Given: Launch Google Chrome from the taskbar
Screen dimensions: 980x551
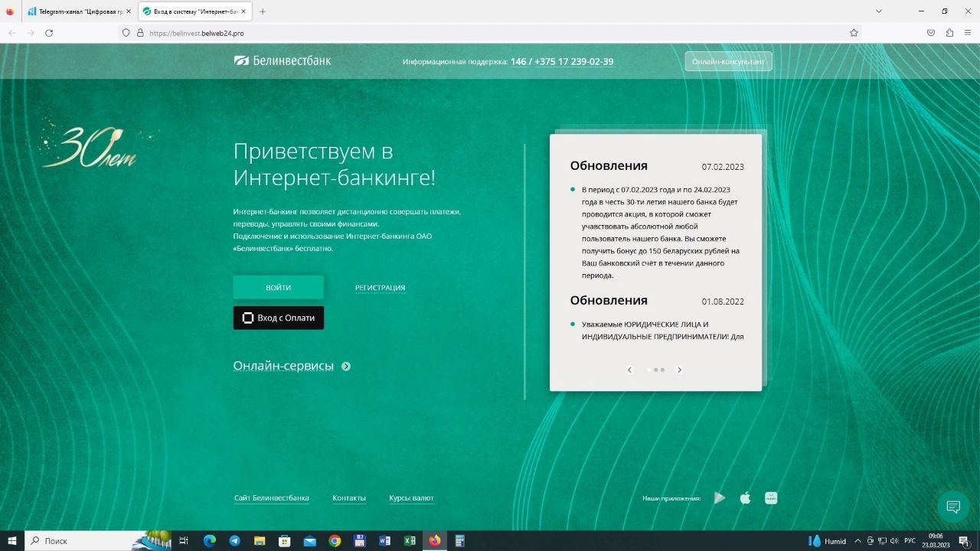Looking at the screenshot, I should [x=335, y=541].
